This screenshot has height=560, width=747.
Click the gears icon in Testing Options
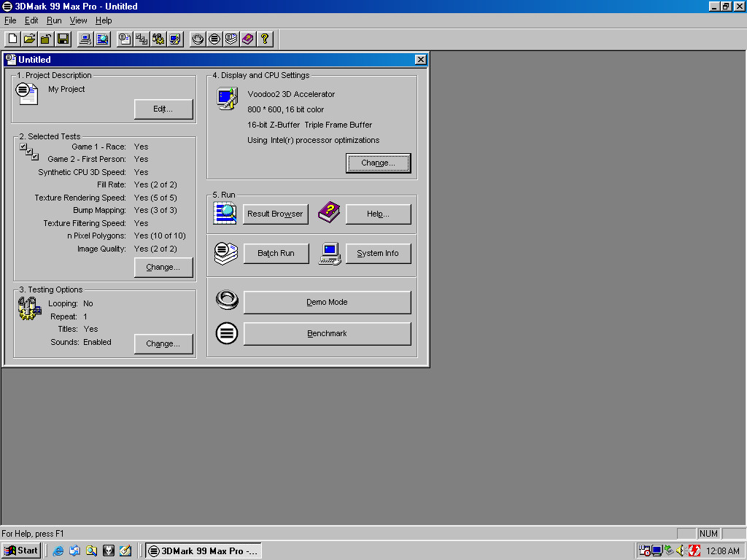coord(29,308)
